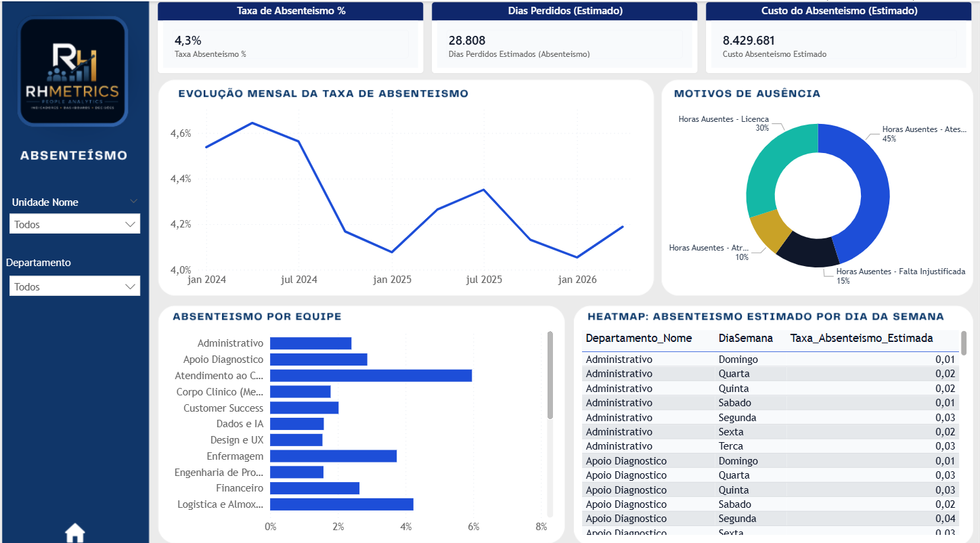980x543 pixels.
Task: Click the Horas Ausentes - Licenca label
Action: [723, 119]
